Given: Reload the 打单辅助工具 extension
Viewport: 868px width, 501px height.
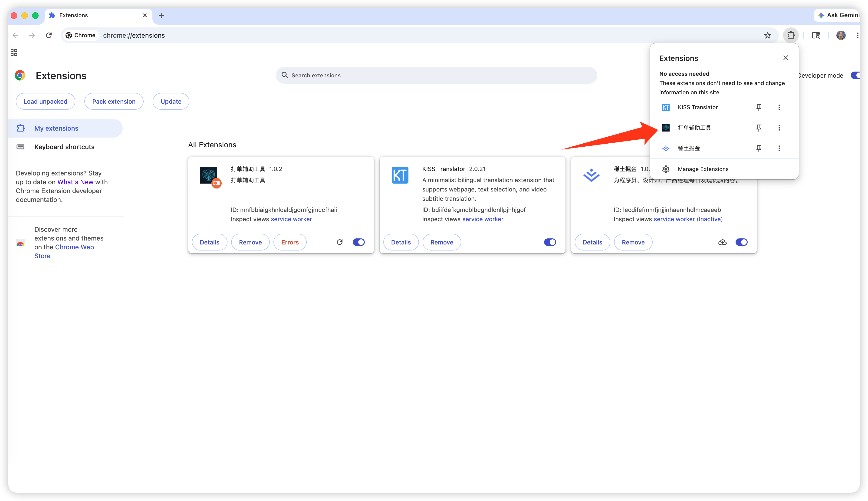Looking at the screenshot, I should 340,242.
